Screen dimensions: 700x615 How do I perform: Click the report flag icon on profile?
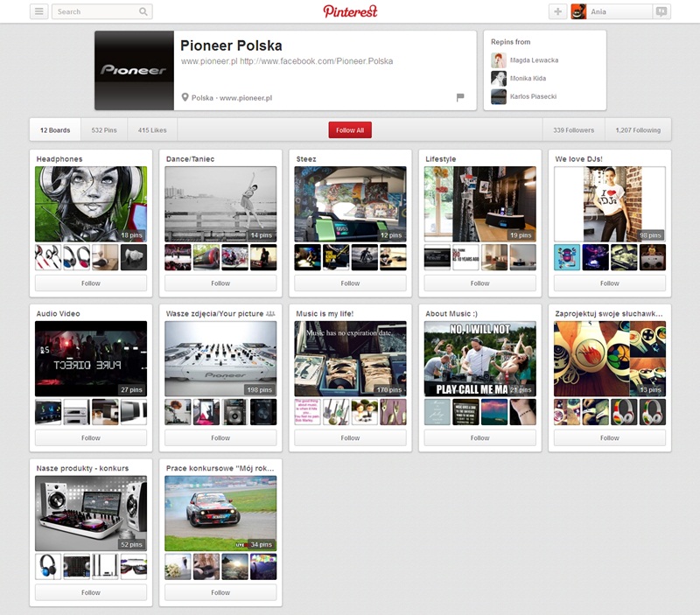point(460,97)
